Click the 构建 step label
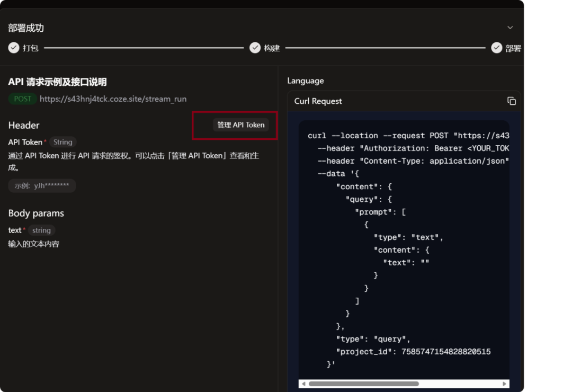 tap(272, 48)
